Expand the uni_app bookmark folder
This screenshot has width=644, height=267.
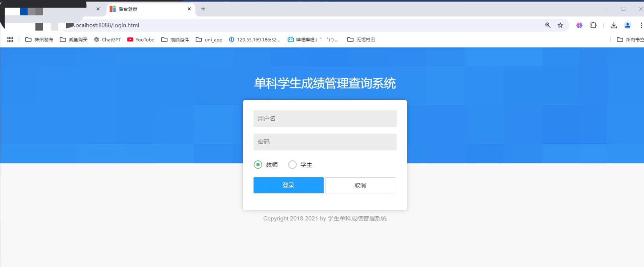click(x=209, y=40)
